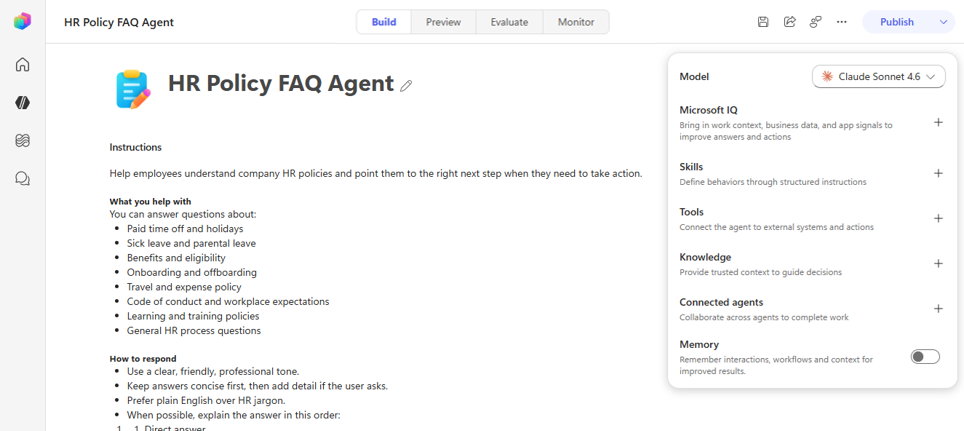The width and height of the screenshot is (964, 431).
Task: Switch to the Evaluate tab
Action: coord(509,22)
